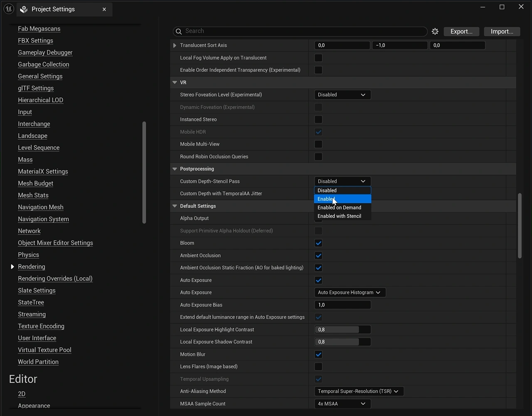The width and height of the screenshot is (532, 416).
Task: Open Level Sequence settings
Action: 39,148
